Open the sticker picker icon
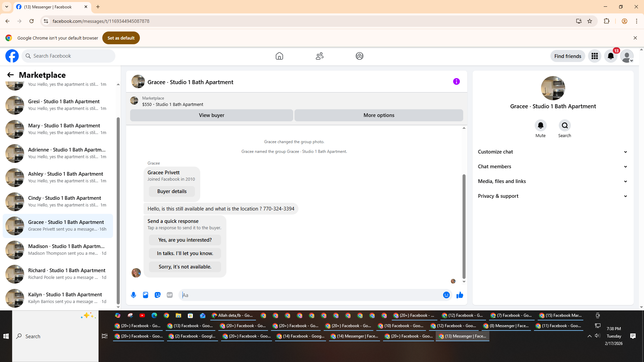644x362 pixels. 158,295
